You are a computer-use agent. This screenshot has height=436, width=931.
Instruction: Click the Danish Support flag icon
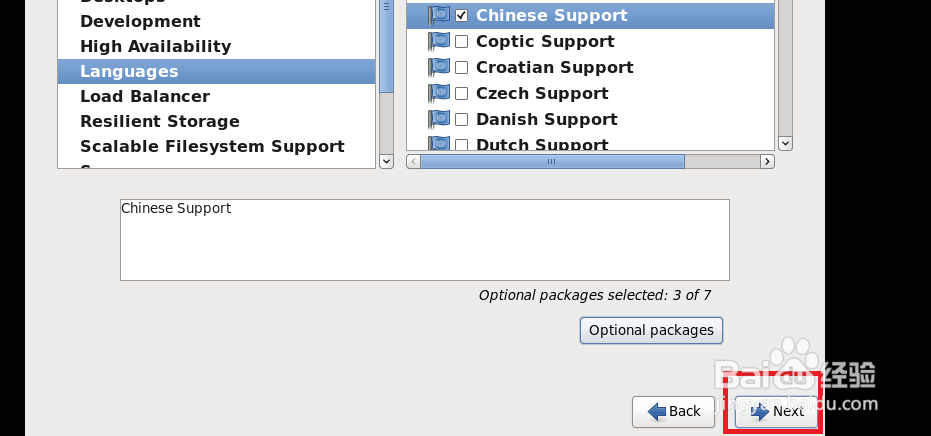click(x=439, y=120)
